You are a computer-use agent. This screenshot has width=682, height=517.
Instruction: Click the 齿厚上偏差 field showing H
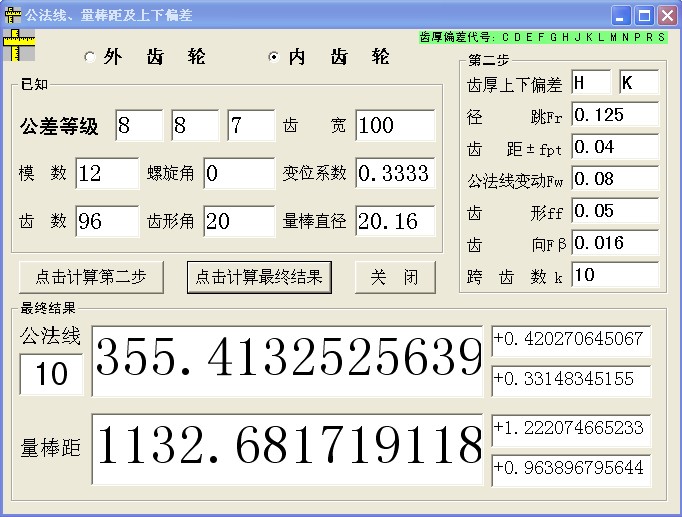click(591, 82)
